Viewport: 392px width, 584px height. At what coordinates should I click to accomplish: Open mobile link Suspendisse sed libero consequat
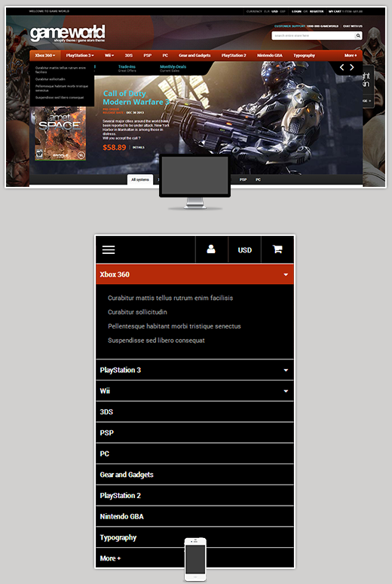(156, 341)
